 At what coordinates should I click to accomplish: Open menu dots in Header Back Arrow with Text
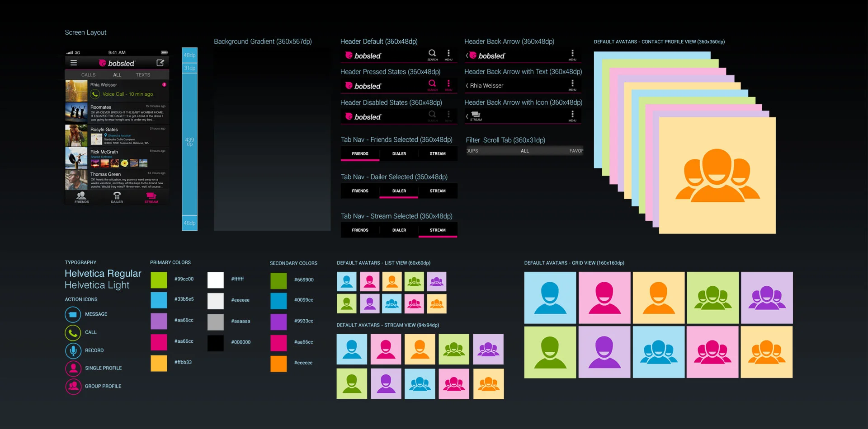click(x=572, y=84)
